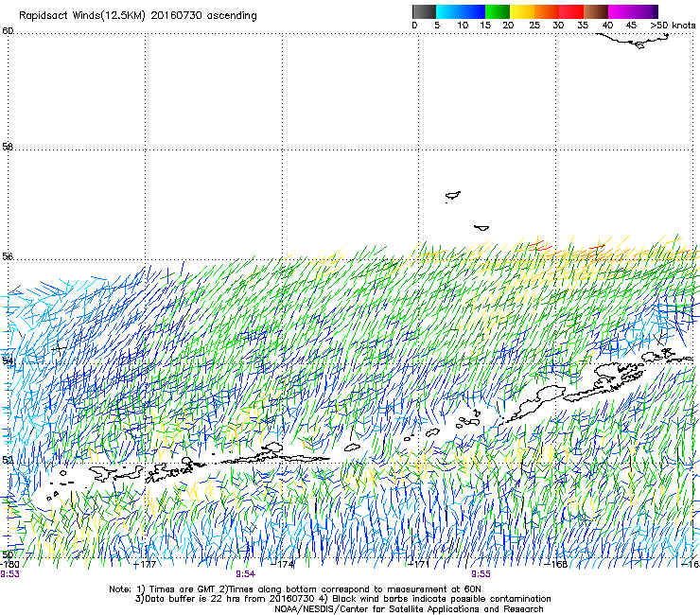
Task: Click the Rapidscat Winds title text
Action: coord(137,16)
